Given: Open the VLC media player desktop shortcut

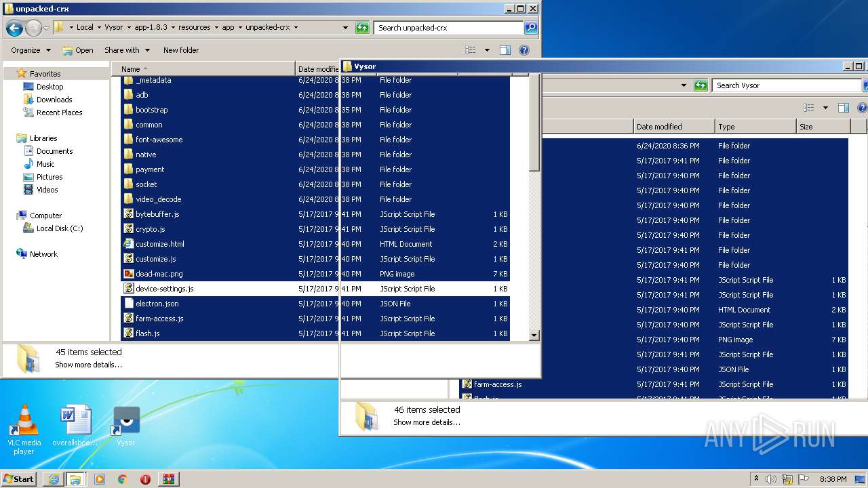Looking at the screenshot, I should click(24, 430).
